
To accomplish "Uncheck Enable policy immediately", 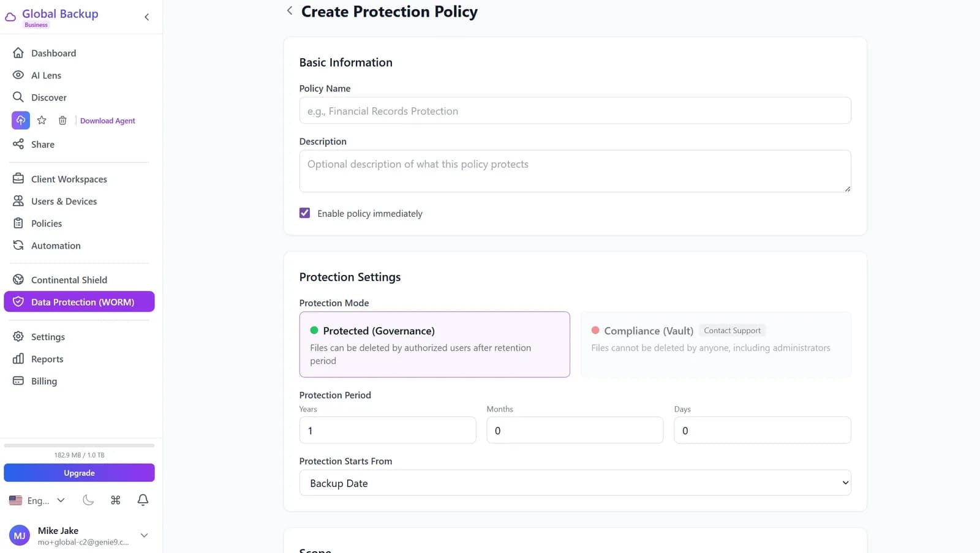I will 304,213.
